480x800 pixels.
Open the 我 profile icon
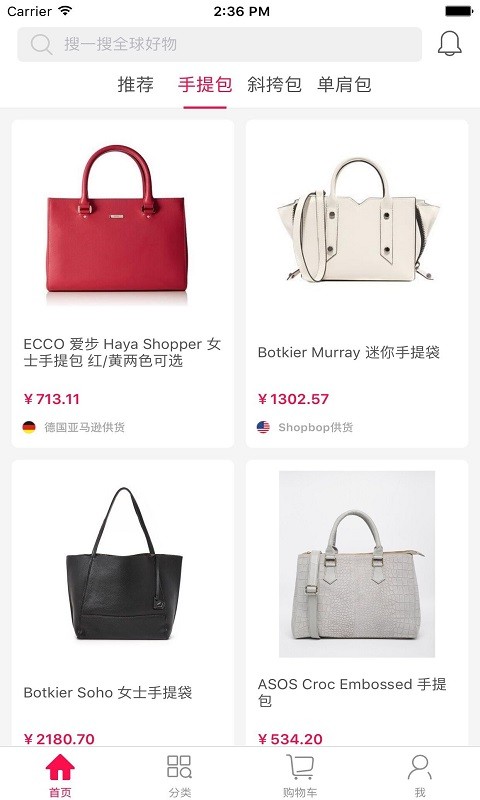click(420, 767)
